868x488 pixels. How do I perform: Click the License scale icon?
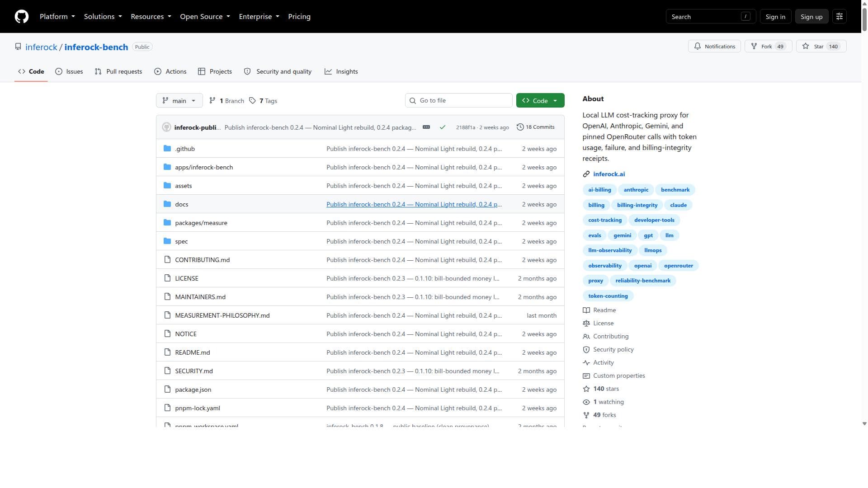coord(586,323)
